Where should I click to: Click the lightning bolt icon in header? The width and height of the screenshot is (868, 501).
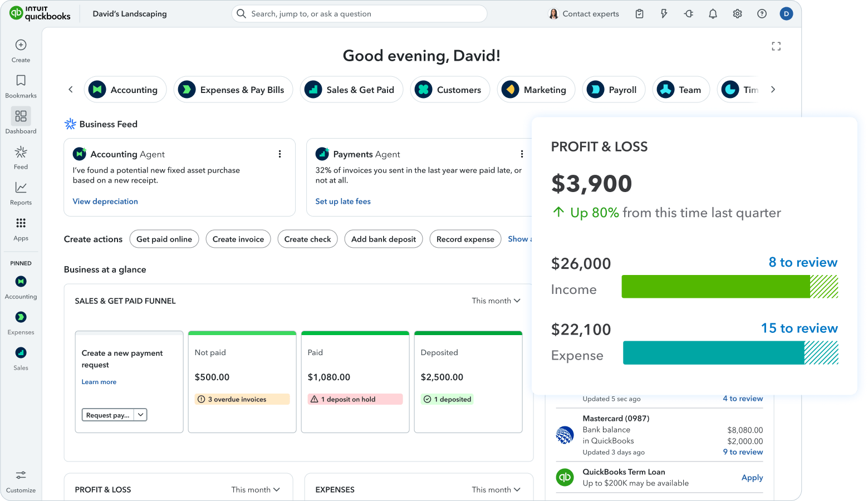tap(664, 14)
